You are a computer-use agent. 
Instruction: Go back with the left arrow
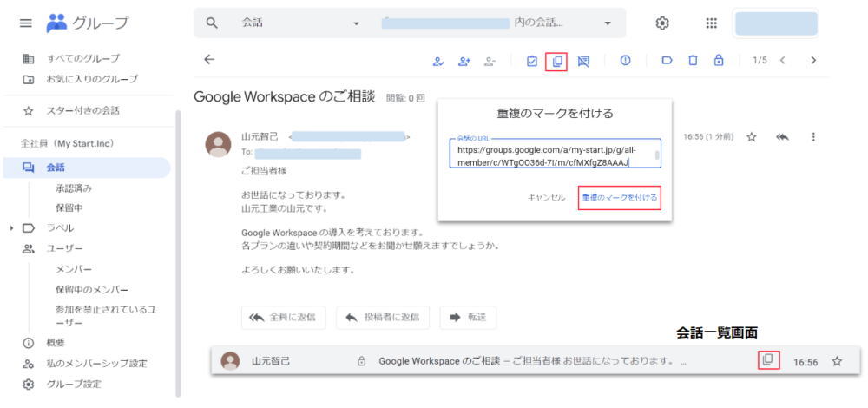[208, 60]
